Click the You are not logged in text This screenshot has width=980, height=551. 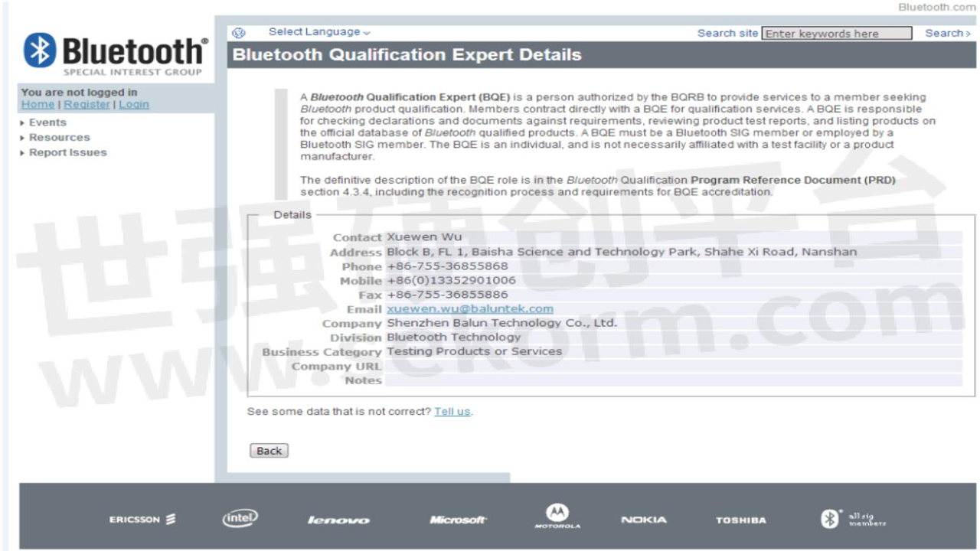(x=80, y=93)
